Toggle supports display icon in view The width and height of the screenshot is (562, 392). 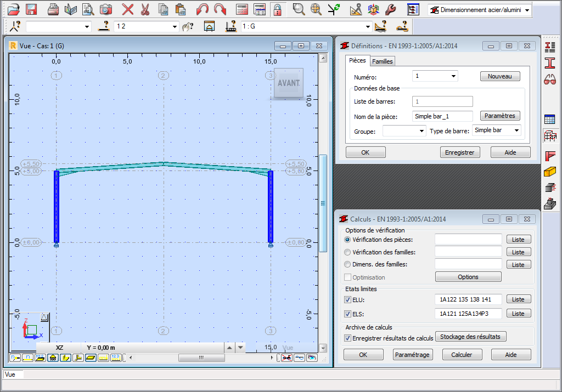53,357
